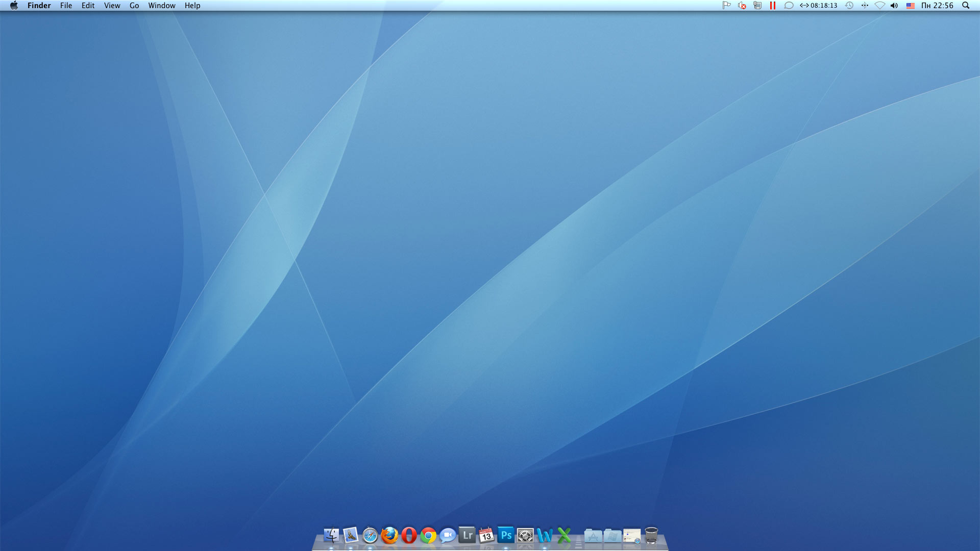
Task: Launch Opera browser from the Dock
Action: click(x=409, y=535)
